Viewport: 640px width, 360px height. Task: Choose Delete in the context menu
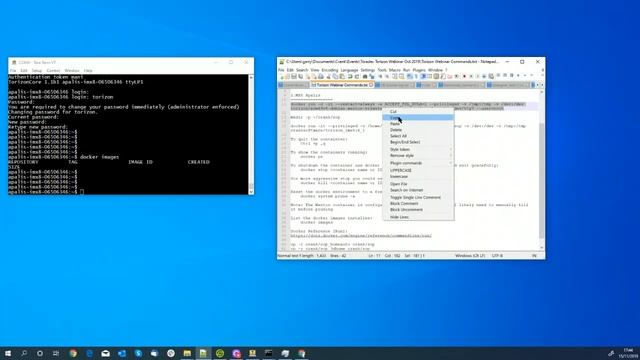[x=418, y=130]
